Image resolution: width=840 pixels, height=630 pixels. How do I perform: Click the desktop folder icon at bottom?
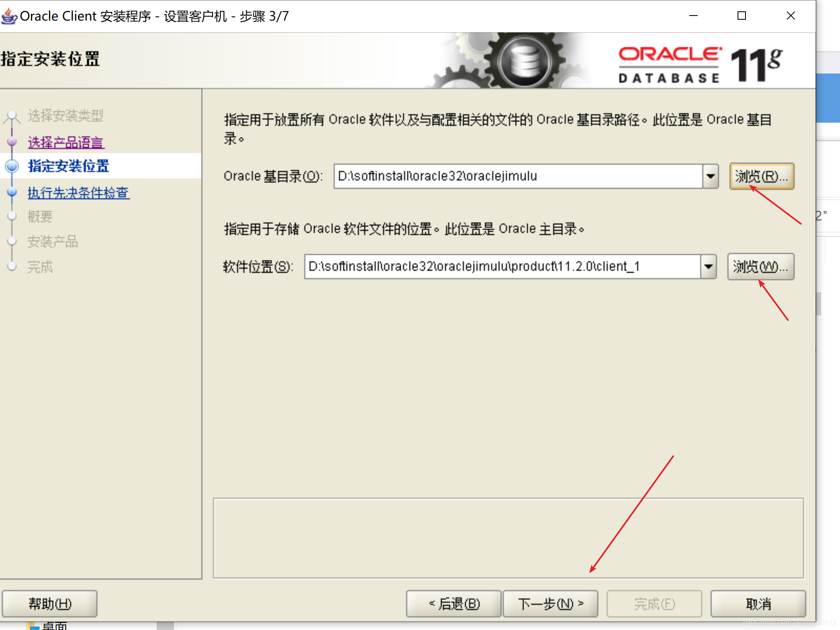(33, 626)
